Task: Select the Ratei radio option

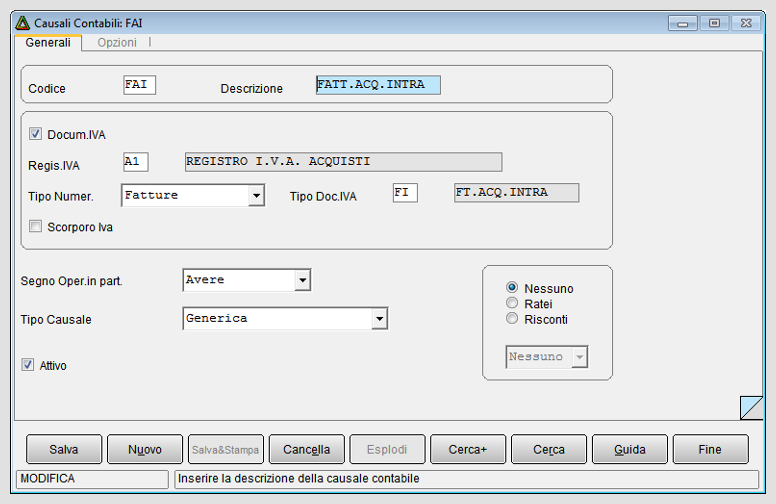Action: [x=512, y=303]
